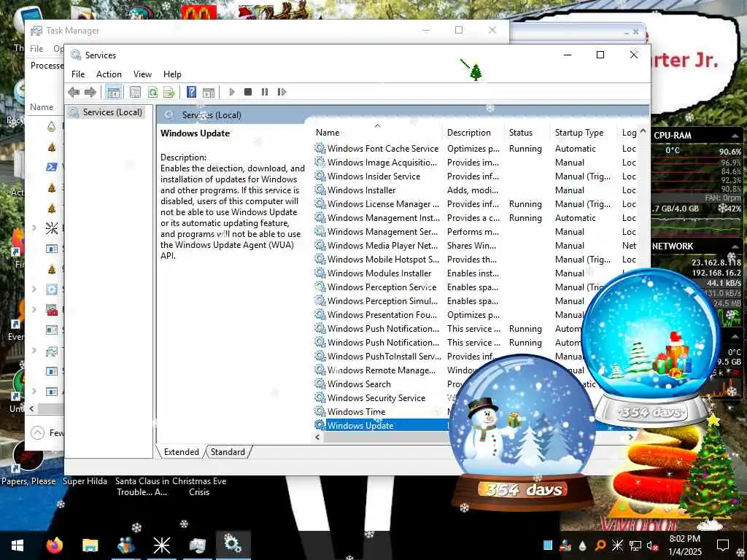
Task: Open the Papers, Please desktop shortcut
Action: click(28, 462)
